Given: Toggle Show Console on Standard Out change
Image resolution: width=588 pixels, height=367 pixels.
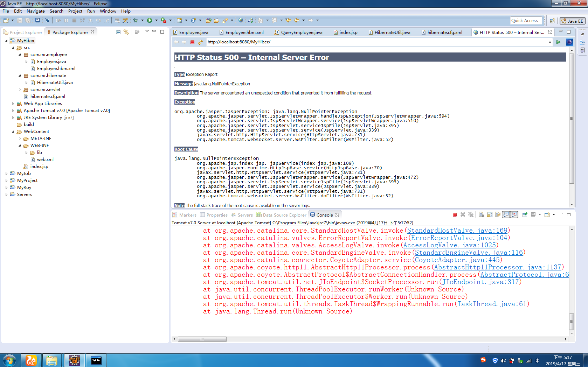Looking at the screenshot, I should tap(506, 214).
